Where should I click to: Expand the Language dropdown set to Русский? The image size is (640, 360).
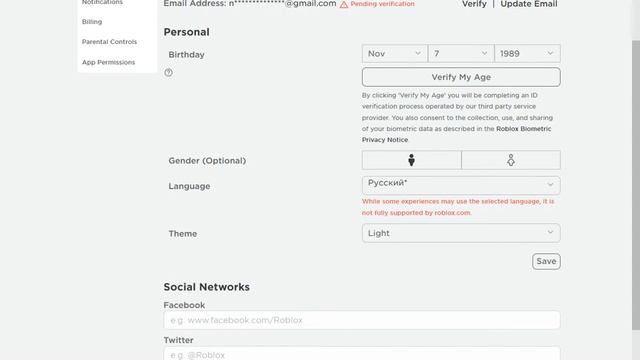[461, 185]
